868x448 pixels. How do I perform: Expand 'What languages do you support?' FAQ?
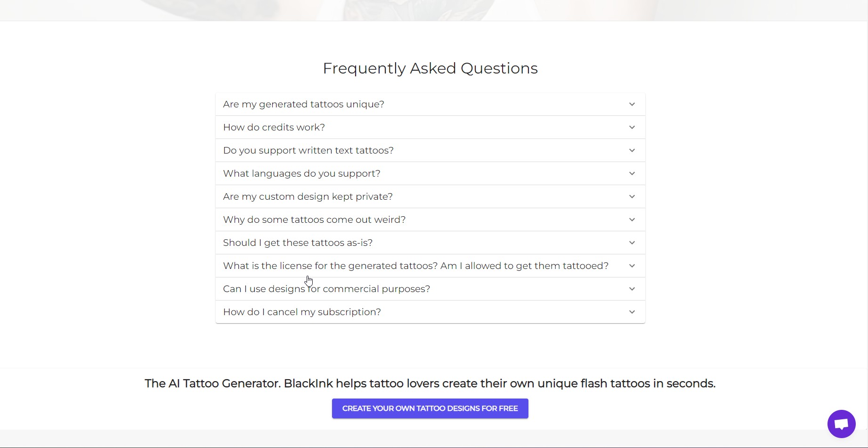302,173
